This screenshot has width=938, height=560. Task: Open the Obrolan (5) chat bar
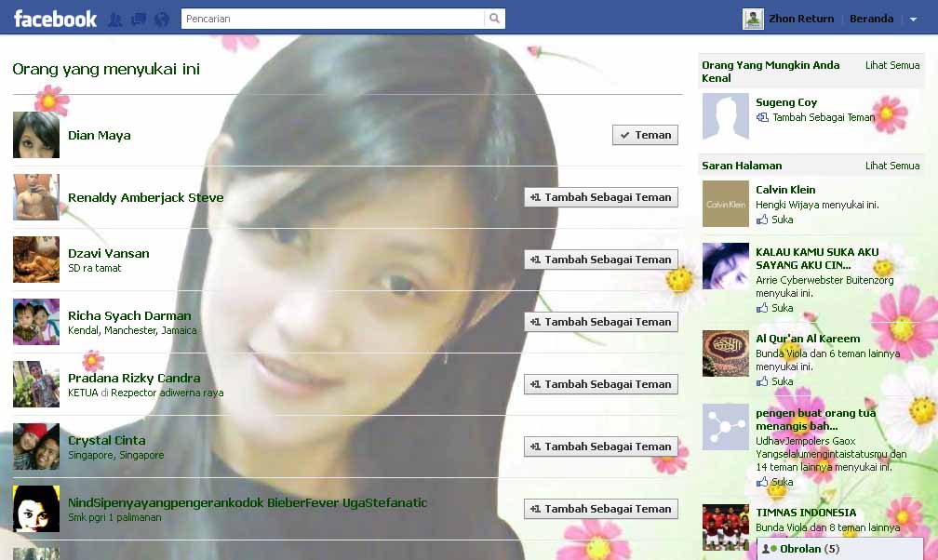(840, 549)
